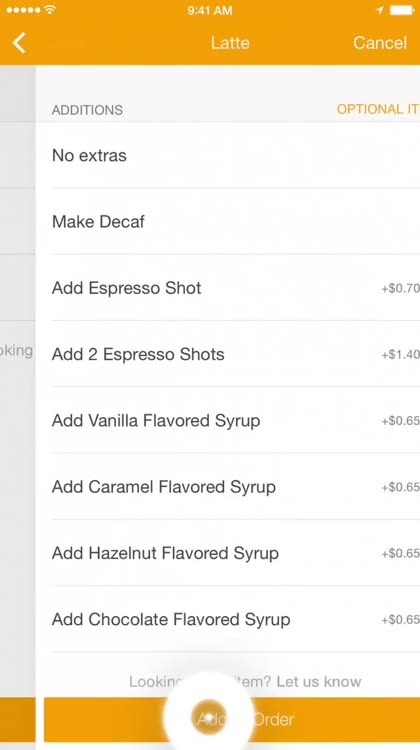The width and height of the screenshot is (420, 750).
Task: Tap the 9:41 AM clock
Action: point(210,10)
